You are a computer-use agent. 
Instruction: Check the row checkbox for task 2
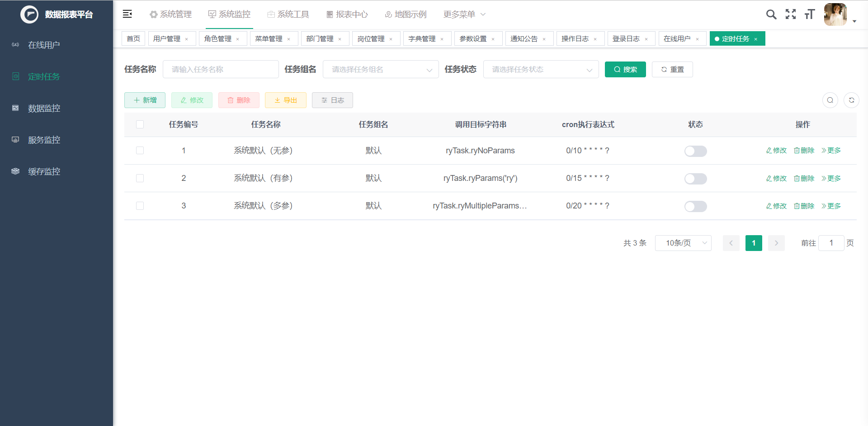point(140,178)
